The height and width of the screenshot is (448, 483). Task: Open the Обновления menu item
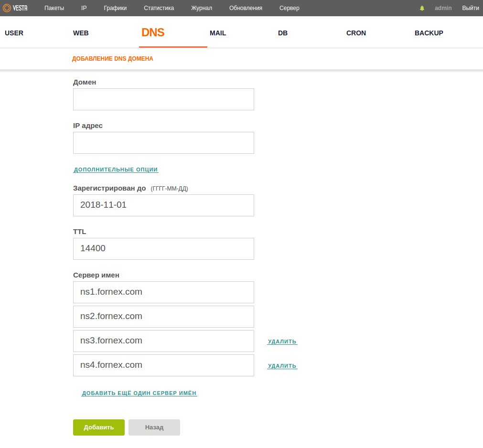[x=246, y=8]
